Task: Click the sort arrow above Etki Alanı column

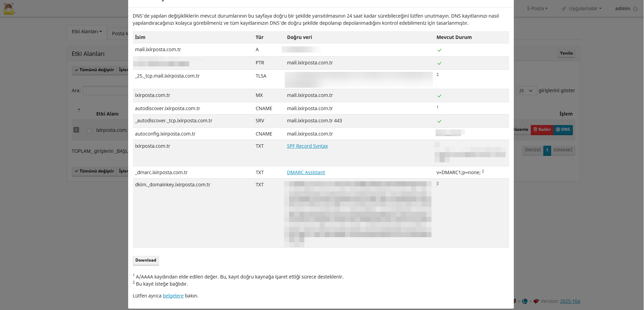Action: click(x=79, y=110)
